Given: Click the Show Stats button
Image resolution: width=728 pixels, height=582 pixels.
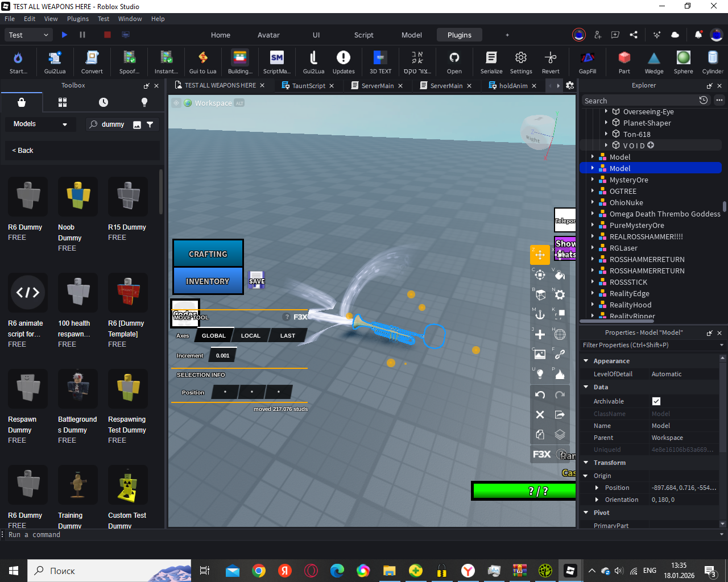Looking at the screenshot, I should [565, 249].
